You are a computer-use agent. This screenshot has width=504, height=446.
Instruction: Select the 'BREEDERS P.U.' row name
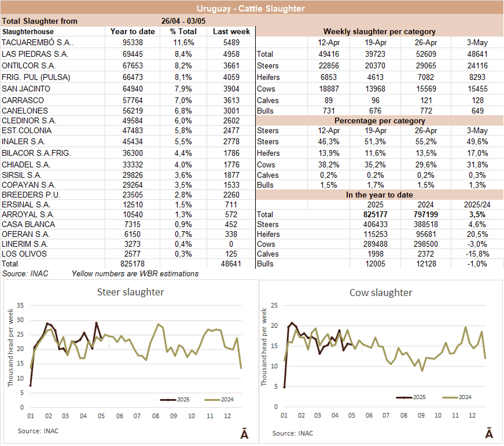[31, 195]
